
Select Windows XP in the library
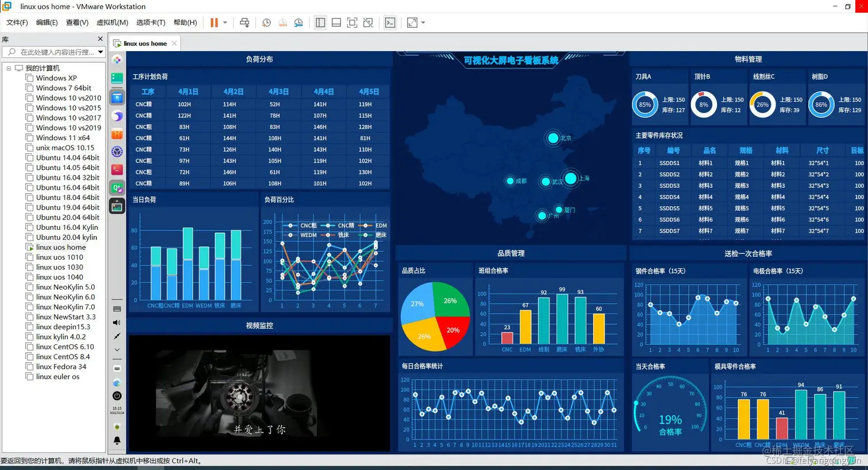(x=56, y=78)
